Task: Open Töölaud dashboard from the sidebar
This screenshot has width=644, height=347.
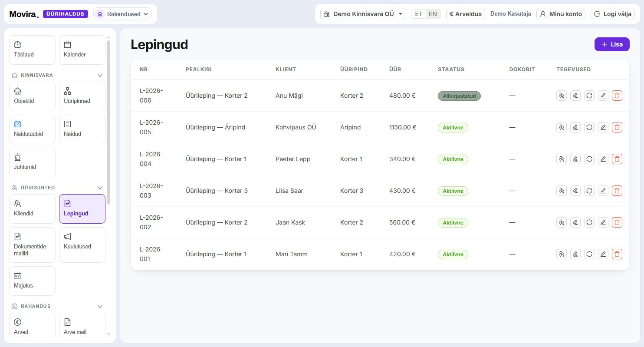Action: (x=32, y=50)
